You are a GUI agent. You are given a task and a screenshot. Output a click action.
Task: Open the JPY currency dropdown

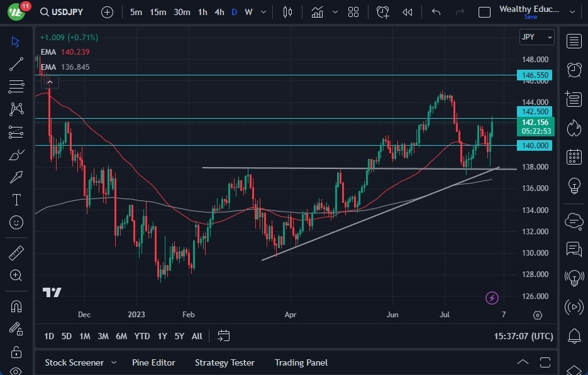[536, 37]
